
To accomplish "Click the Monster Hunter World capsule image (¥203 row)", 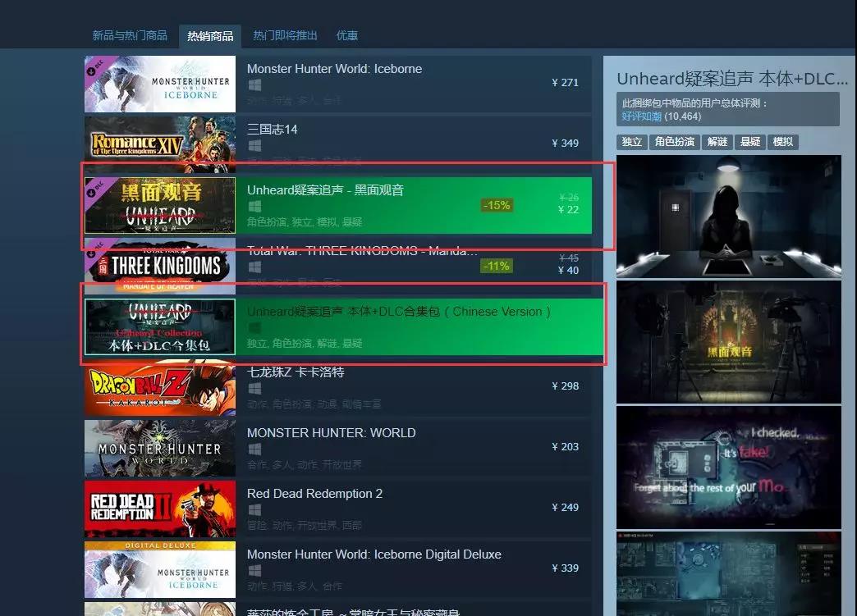I will click(160, 448).
